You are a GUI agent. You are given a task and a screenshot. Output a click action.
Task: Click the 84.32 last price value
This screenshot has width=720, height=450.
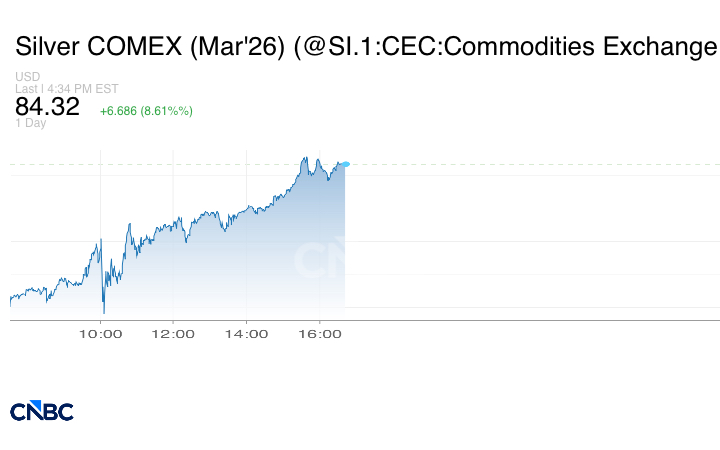pyautogui.click(x=47, y=107)
